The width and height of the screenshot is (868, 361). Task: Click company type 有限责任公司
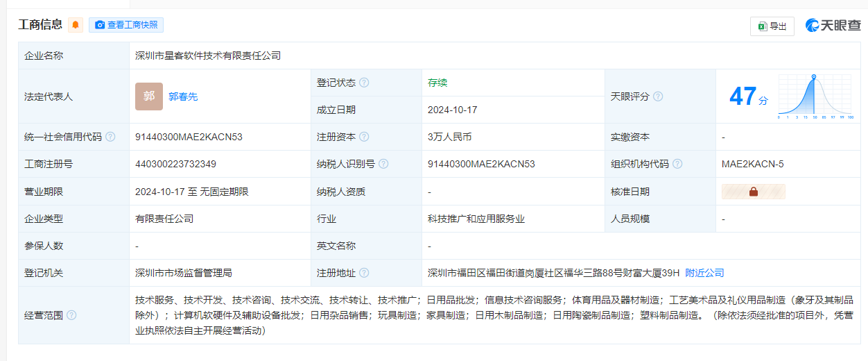(x=164, y=219)
